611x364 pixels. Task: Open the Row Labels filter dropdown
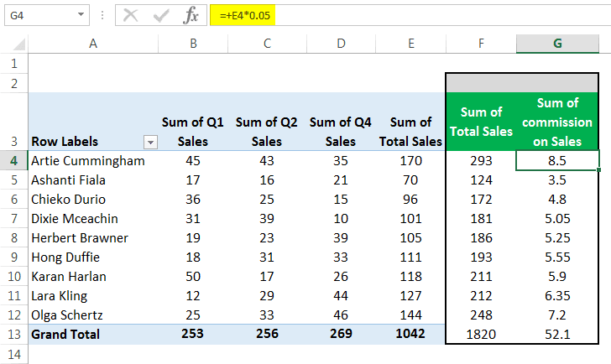click(150, 142)
